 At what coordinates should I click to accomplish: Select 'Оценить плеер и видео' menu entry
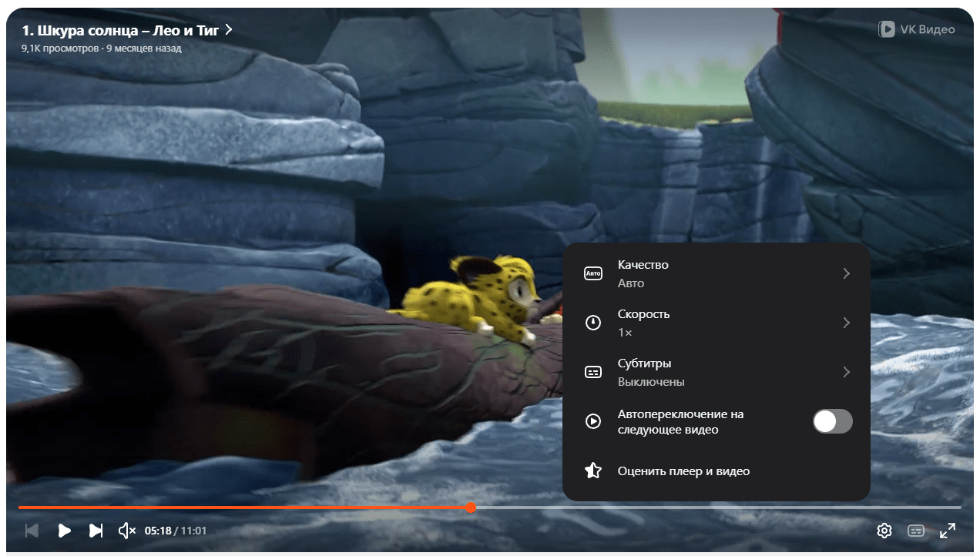point(684,471)
